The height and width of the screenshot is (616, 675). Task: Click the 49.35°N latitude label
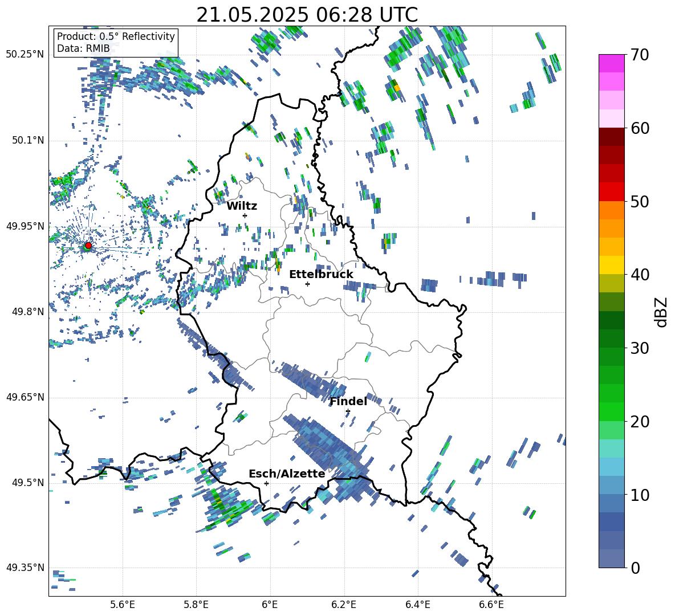pyautogui.click(x=25, y=568)
